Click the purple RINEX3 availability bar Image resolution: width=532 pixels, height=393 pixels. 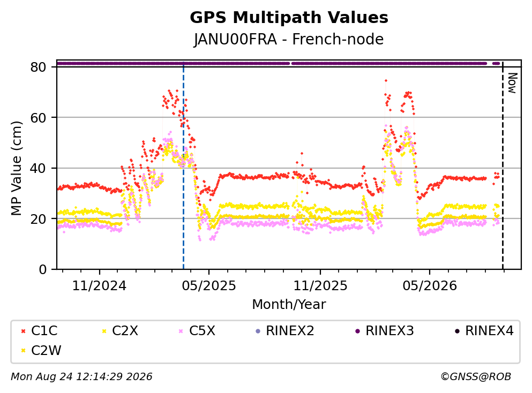(x=278, y=63)
